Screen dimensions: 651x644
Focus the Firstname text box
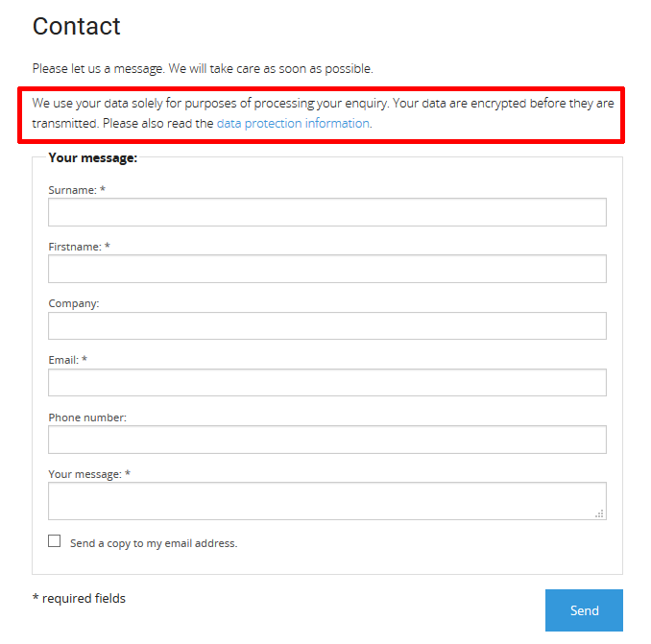point(327,269)
